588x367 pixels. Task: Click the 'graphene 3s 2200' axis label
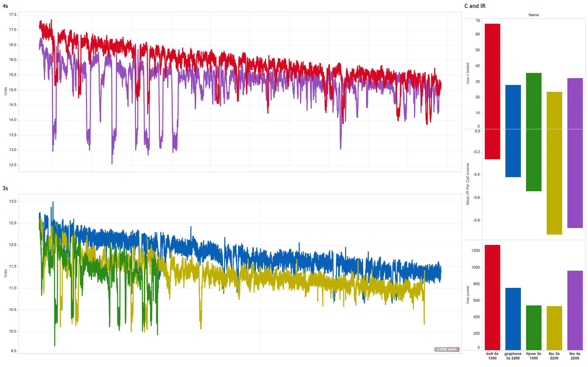[x=513, y=356]
